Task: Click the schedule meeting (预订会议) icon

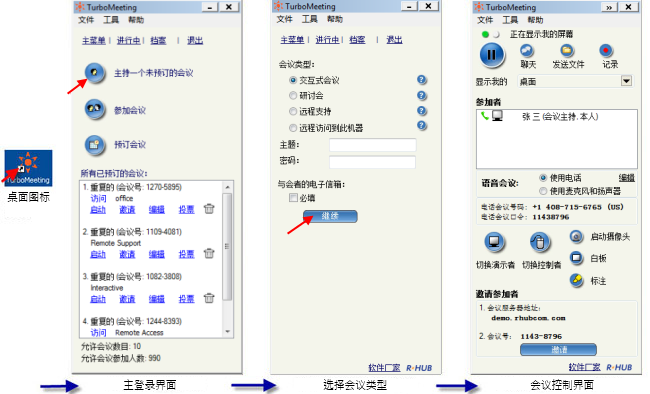Action: [x=95, y=145]
